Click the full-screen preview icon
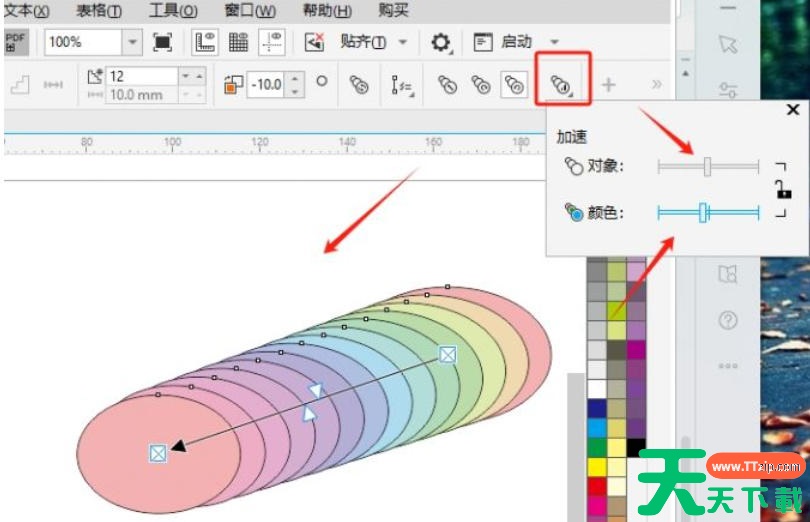Image resolution: width=810 pixels, height=522 pixels. [x=162, y=42]
